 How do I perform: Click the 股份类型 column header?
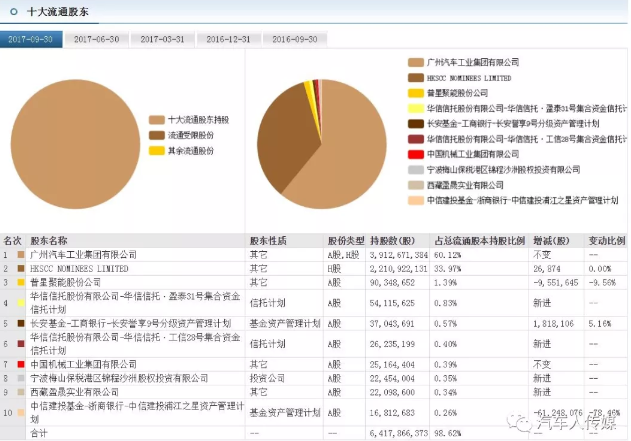pos(346,241)
